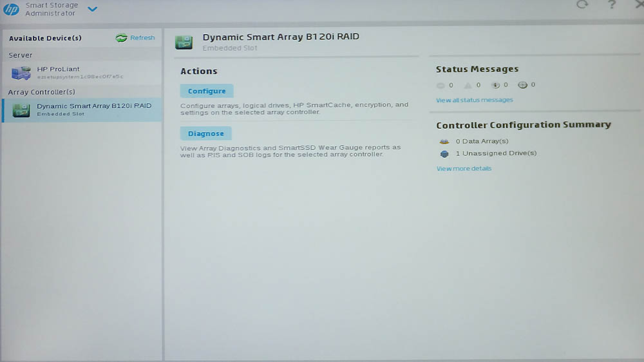Open help via the question mark icon
Screen dimensions: 644x362
[x=612, y=5]
